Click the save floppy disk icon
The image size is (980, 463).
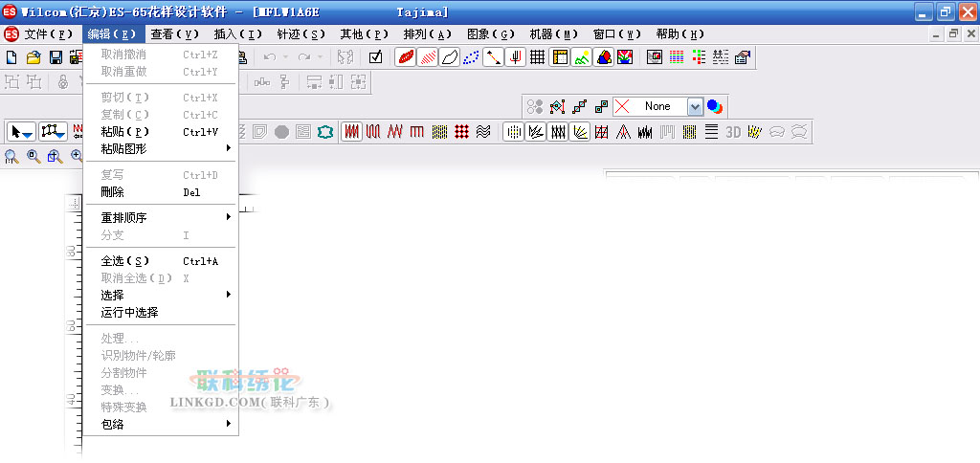tap(56, 57)
